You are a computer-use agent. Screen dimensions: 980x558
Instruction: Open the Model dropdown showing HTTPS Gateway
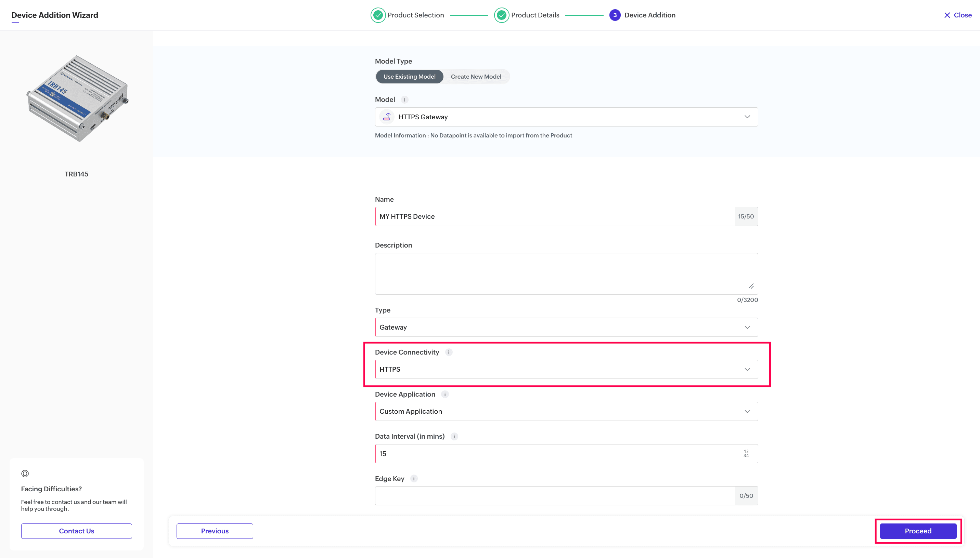[x=566, y=117]
